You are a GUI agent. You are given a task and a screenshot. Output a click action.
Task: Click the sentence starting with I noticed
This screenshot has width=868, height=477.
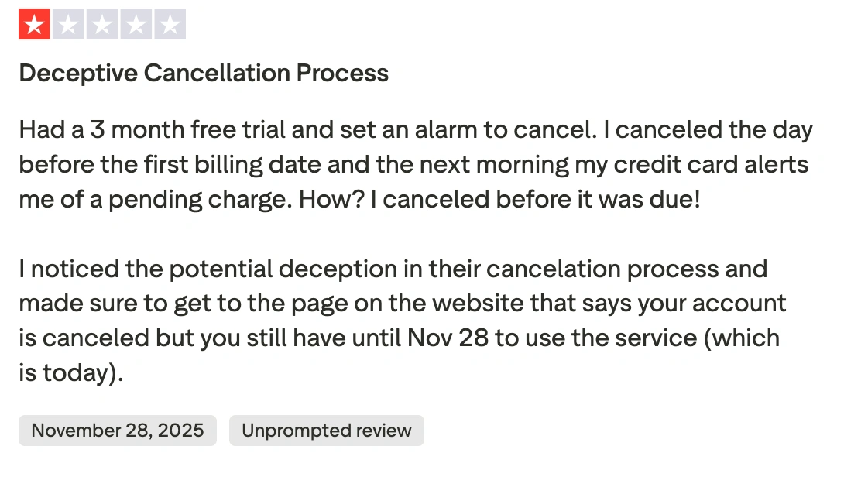click(93, 269)
